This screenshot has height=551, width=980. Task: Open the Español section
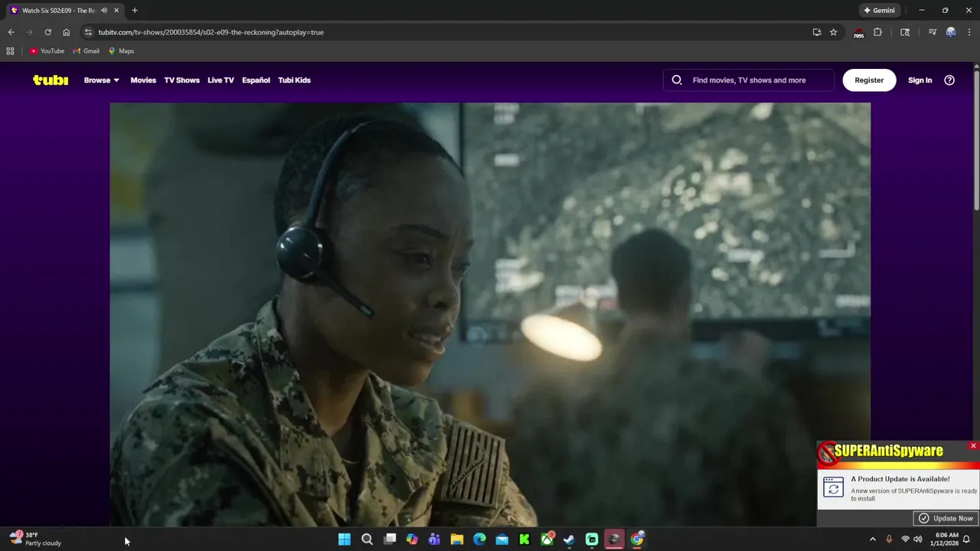[x=256, y=80]
